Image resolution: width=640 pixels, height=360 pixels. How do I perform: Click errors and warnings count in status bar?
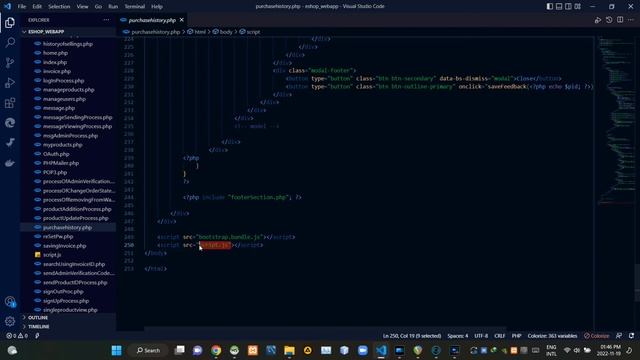pyautogui.click(x=17, y=336)
